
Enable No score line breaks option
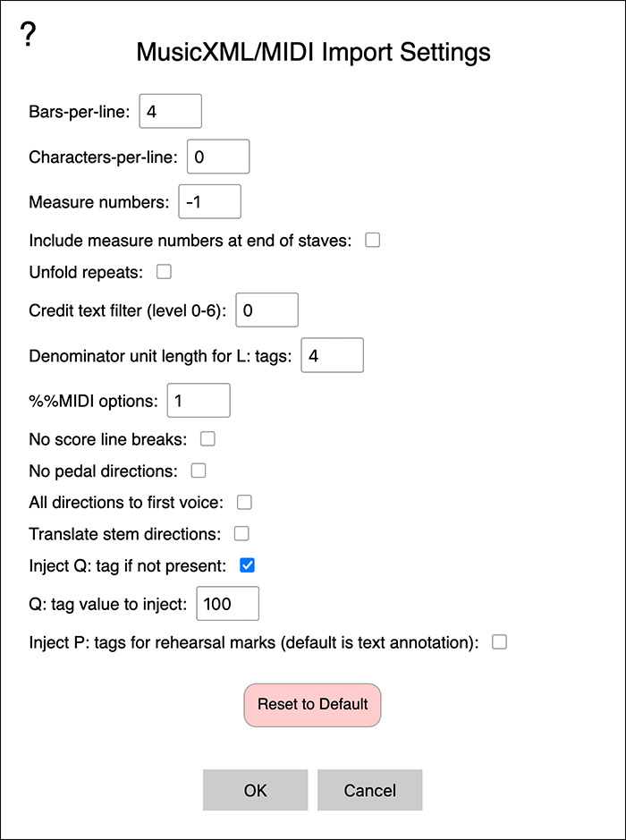207,438
